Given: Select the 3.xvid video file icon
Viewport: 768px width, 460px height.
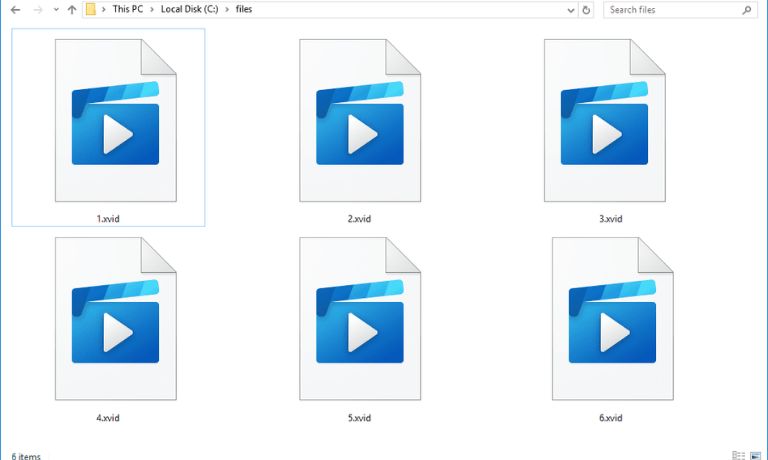Looking at the screenshot, I should click(x=605, y=121).
